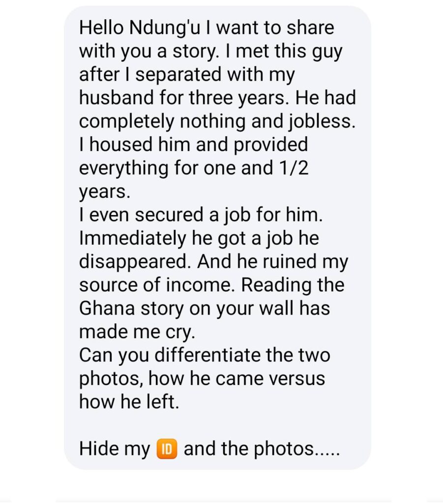This screenshot has height=504, width=443.
Task: Click the phrase "Ghana story" in message
Action: point(132,308)
